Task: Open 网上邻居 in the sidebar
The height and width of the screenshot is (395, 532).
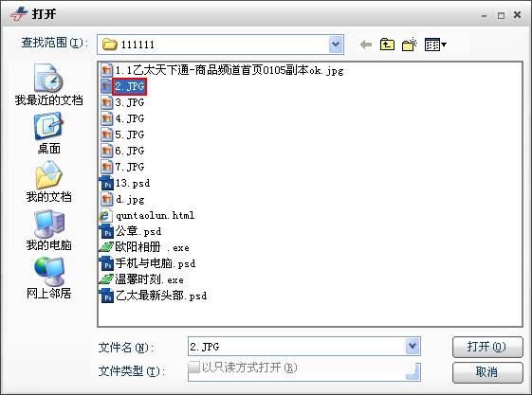Action: coord(48,278)
